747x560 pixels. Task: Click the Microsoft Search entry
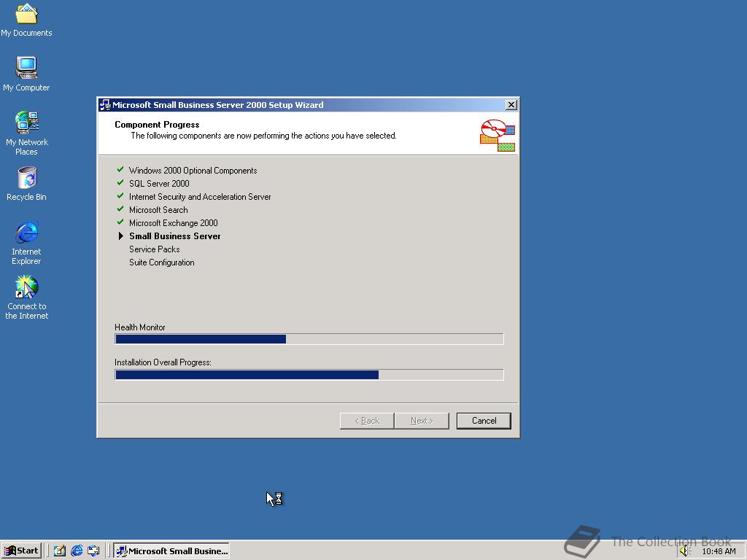[158, 210]
